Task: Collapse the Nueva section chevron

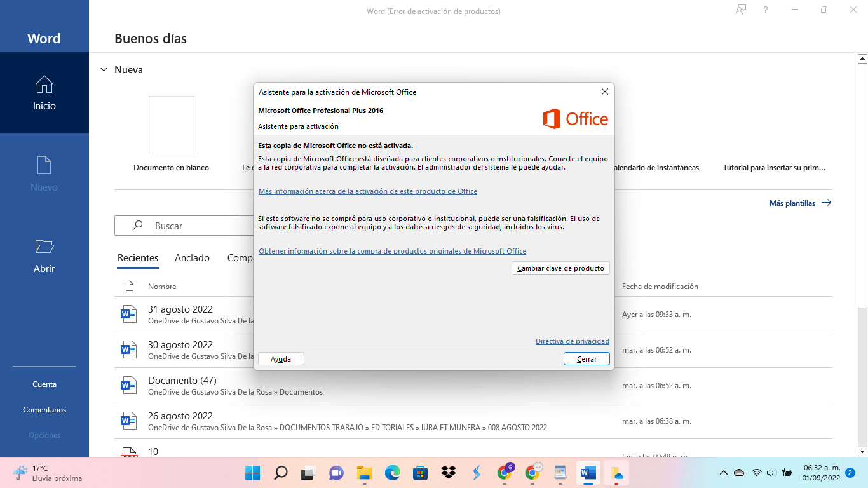Action: coord(104,70)
